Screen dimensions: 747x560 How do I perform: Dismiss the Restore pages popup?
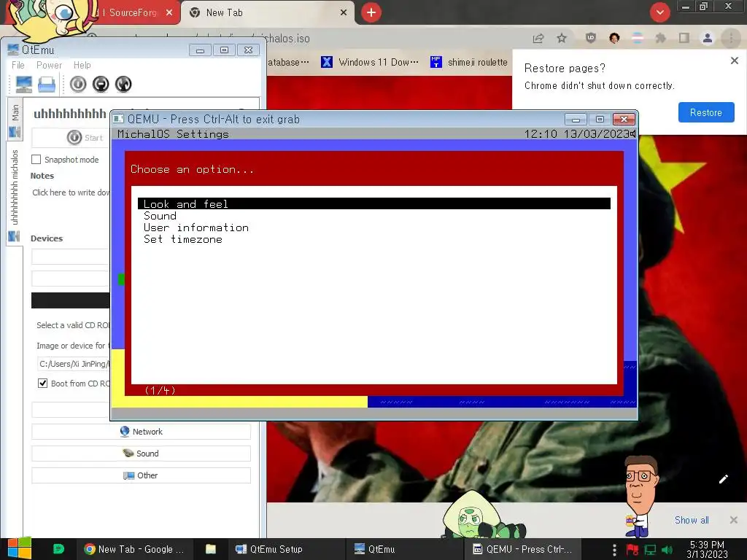tap(734, 61)
